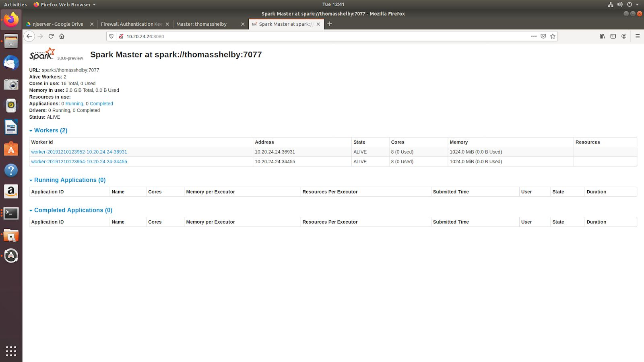The image size is (644, 362).
Task: Click the Running applications link
Action: coord(74,104)
